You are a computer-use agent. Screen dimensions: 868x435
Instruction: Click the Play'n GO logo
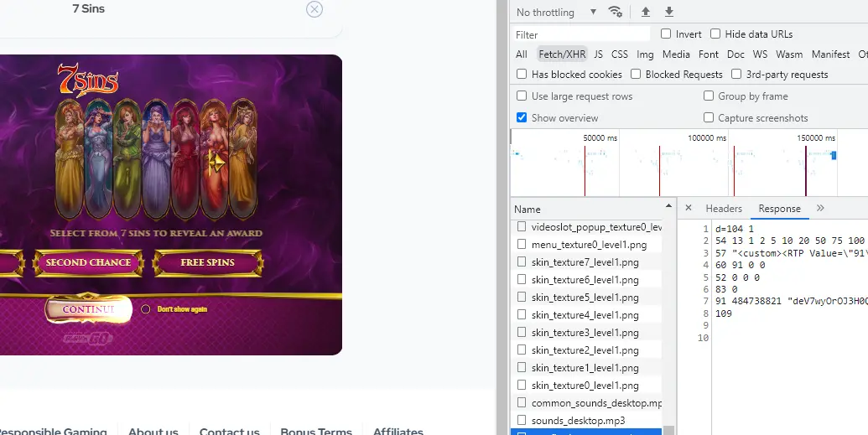coord(89,338)
